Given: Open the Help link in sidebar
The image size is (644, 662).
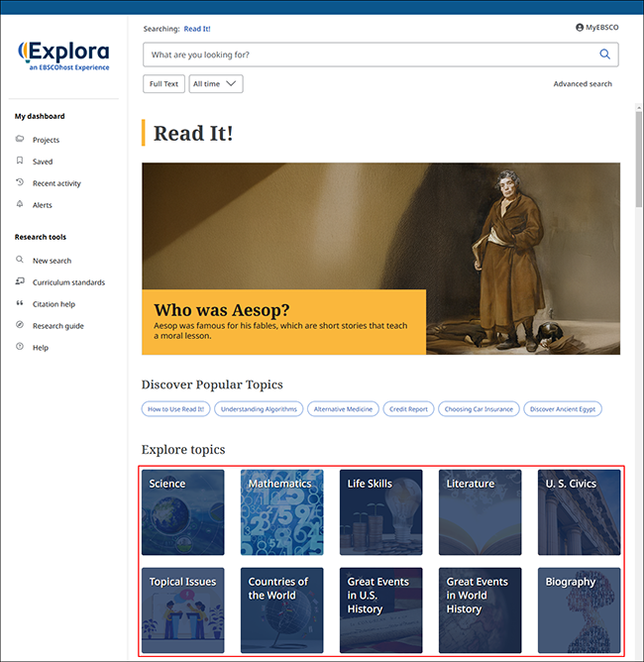Looking at the screenshot, I should [41, 348].
